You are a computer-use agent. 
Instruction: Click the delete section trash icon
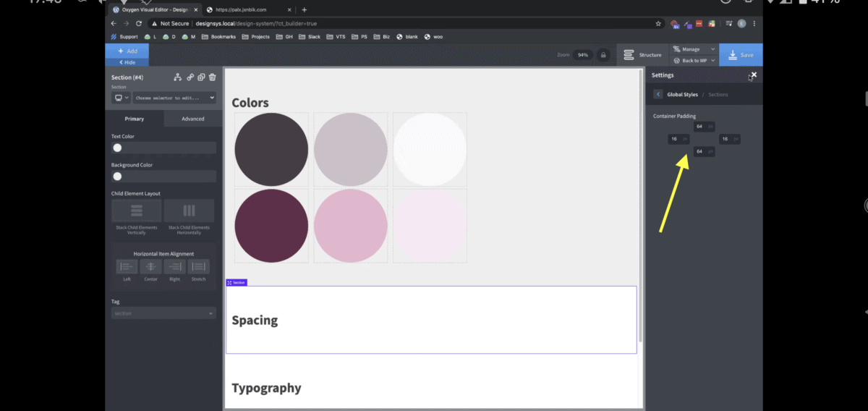212,77
